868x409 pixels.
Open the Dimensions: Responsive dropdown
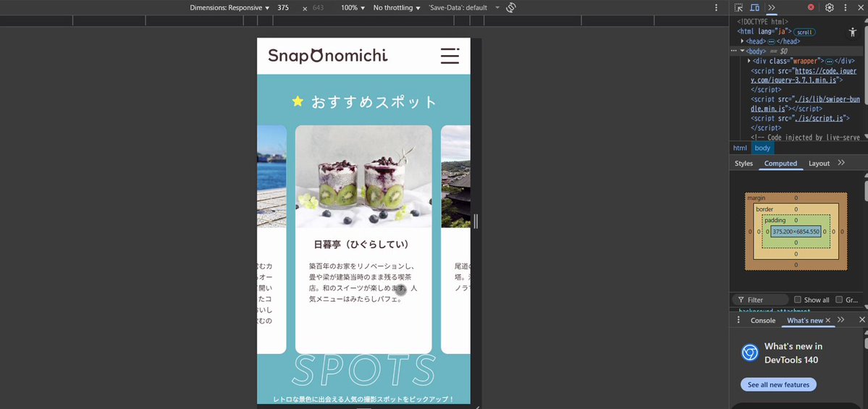click(229, 8)
